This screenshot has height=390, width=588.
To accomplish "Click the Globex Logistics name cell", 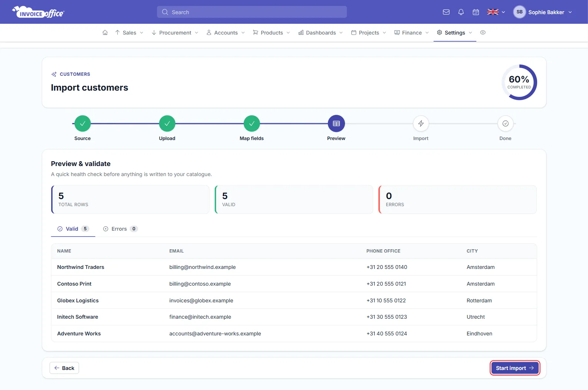I will [x=78, y=300].
